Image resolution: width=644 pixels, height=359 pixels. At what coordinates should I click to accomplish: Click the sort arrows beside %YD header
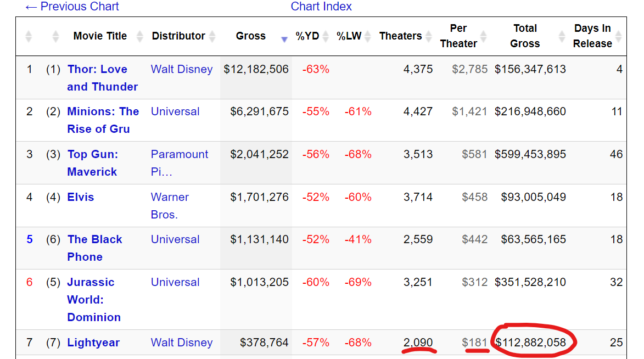(326, 36)
